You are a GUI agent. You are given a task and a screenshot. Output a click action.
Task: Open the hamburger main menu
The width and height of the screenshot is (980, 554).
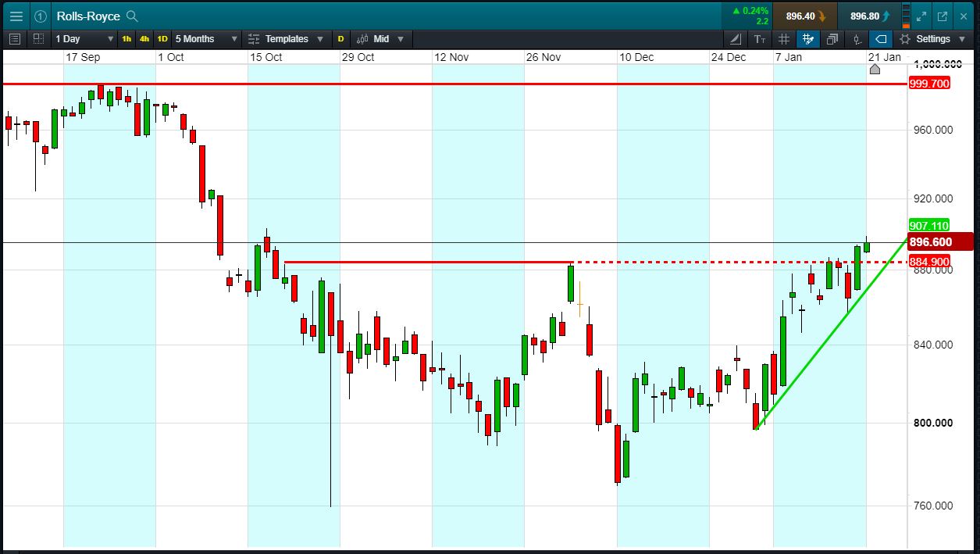[16, 16]
